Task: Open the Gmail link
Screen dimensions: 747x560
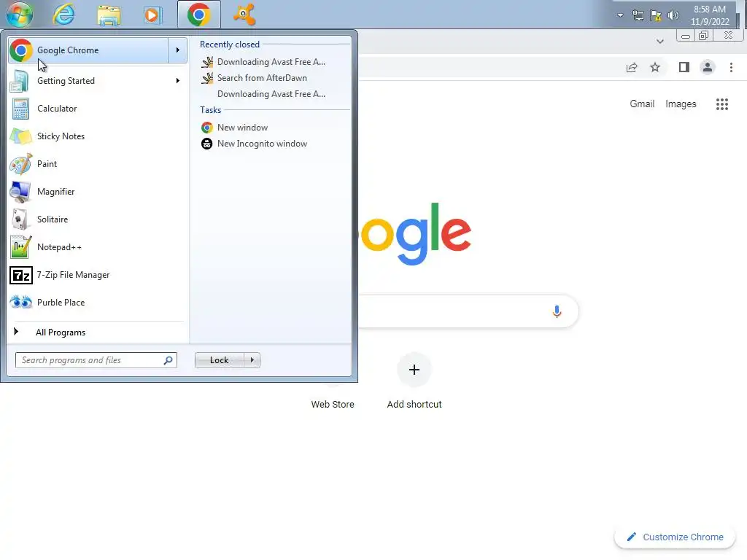Action: [642, 104]
